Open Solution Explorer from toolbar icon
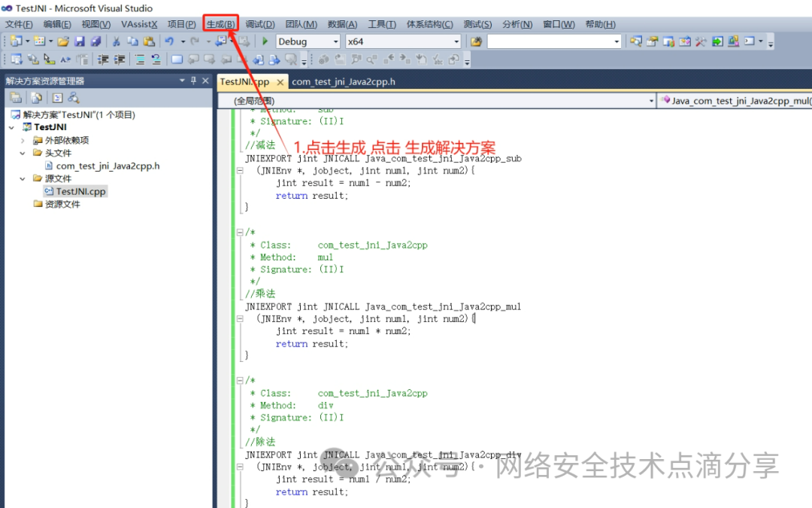This screenshot has width=812, height=508. 636,41
